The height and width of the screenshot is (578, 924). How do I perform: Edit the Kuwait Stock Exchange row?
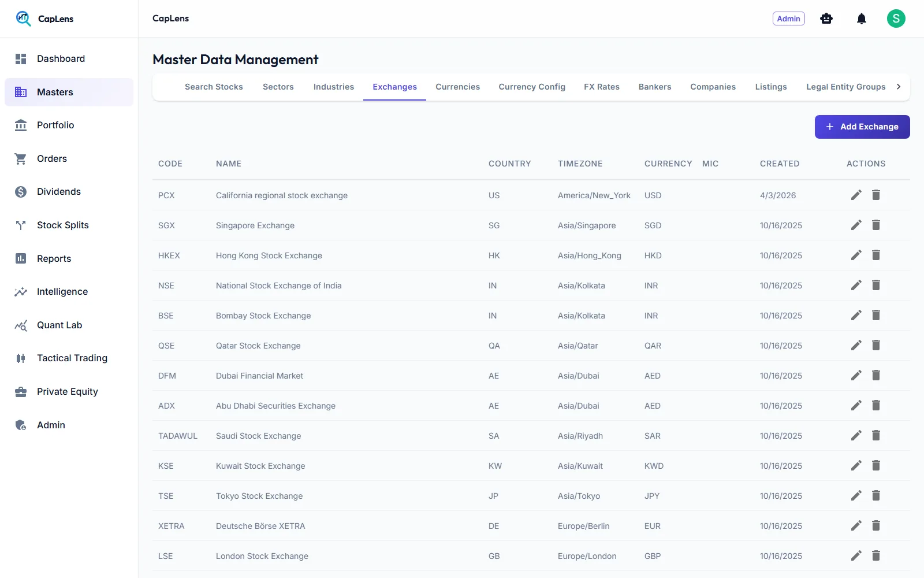(x=856, y=465)
